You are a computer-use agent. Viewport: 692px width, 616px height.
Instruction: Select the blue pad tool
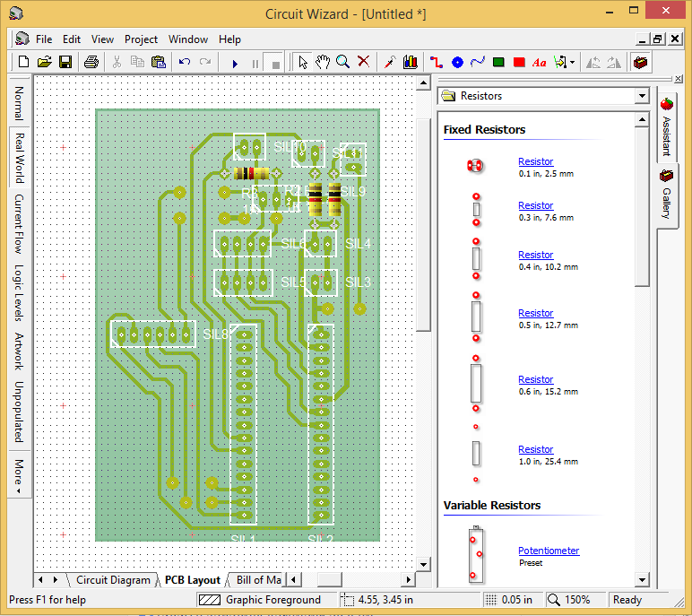(458, 62)
